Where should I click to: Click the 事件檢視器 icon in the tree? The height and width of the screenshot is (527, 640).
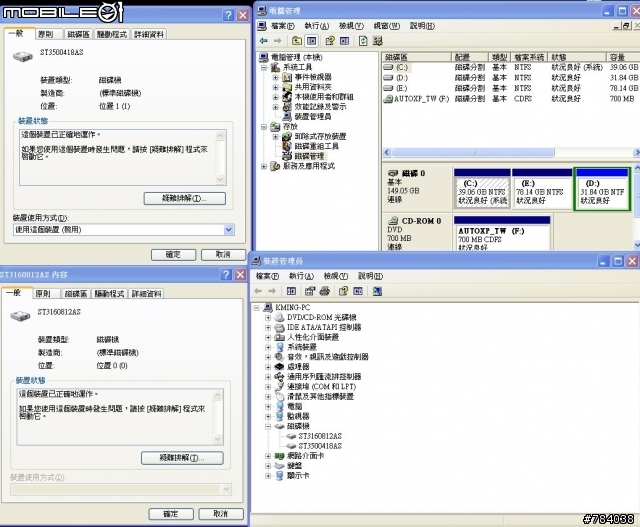coord(287,77)
